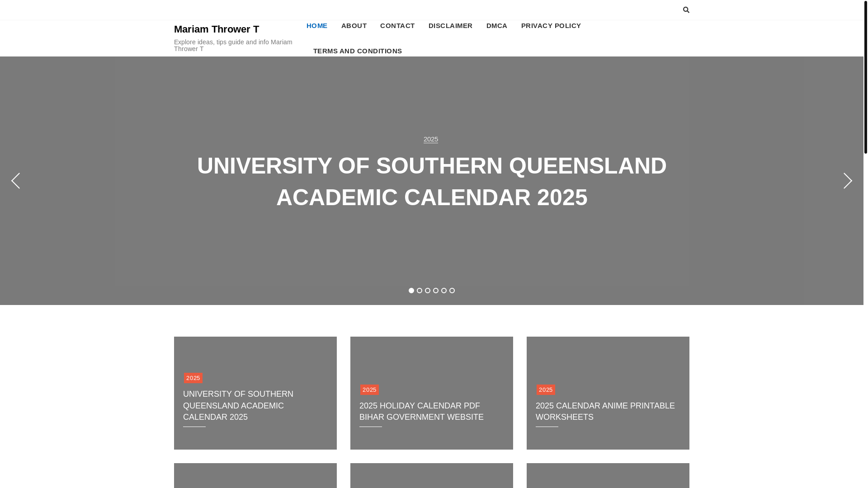View the DISCLAIMER page
The width and height of the screenshot is (868, 488).
pyautogui.click(x=450, y=26)
